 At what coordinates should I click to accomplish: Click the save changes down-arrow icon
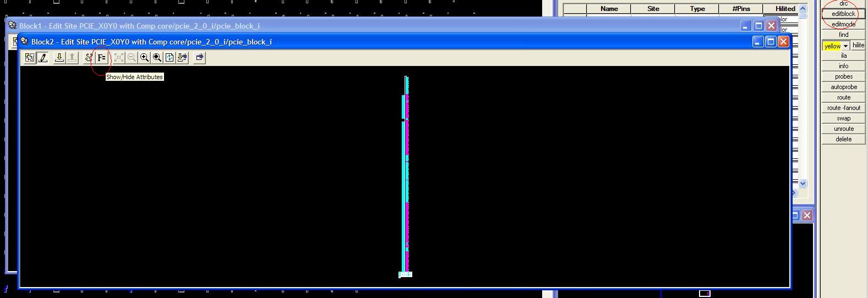point(59,58)
